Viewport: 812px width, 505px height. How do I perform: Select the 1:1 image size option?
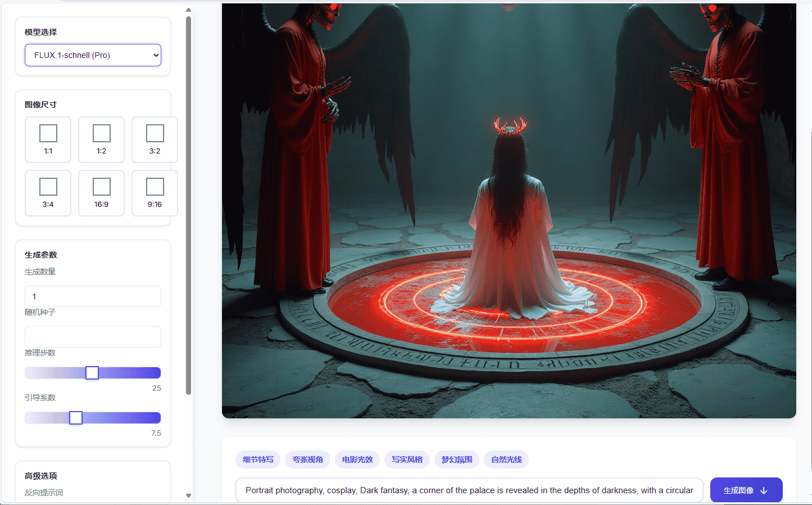pyautogui.click(x=48, y=139)
